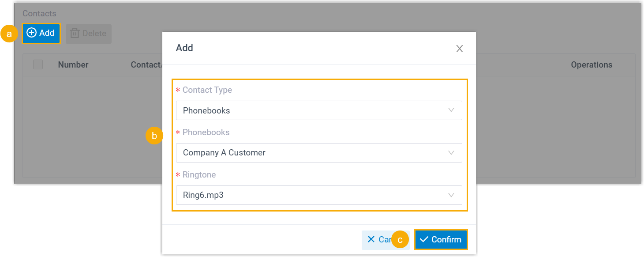
Task: Open the Ringtone dropdown showing Ring6.mp3
Action: coord(318,195)
